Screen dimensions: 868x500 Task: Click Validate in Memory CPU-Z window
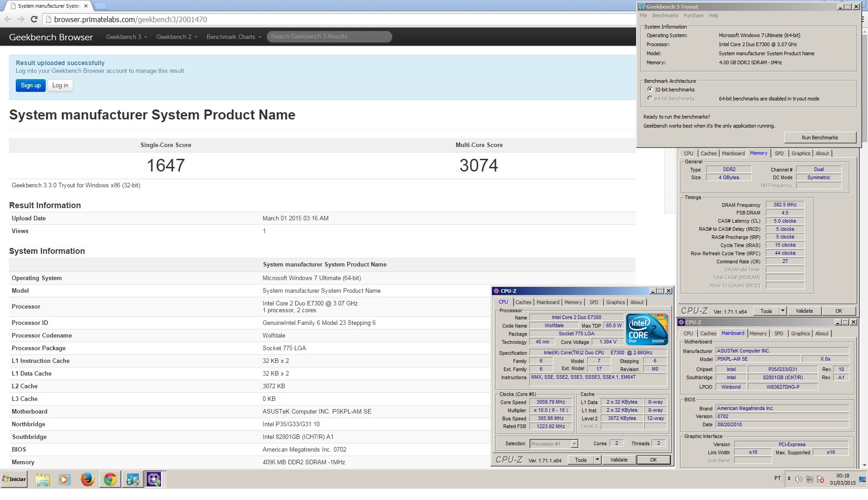pyautogui.click(x=804, y=311)
